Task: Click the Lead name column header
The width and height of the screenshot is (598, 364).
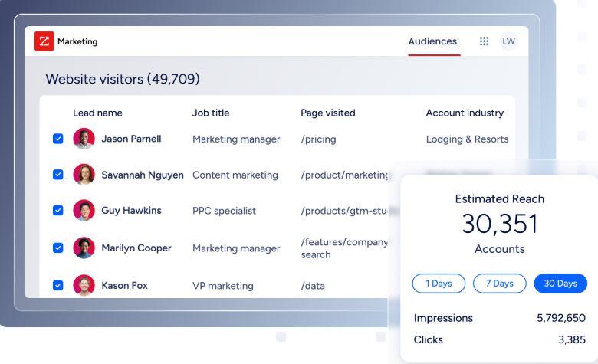Action: click(x=97, y=113)
